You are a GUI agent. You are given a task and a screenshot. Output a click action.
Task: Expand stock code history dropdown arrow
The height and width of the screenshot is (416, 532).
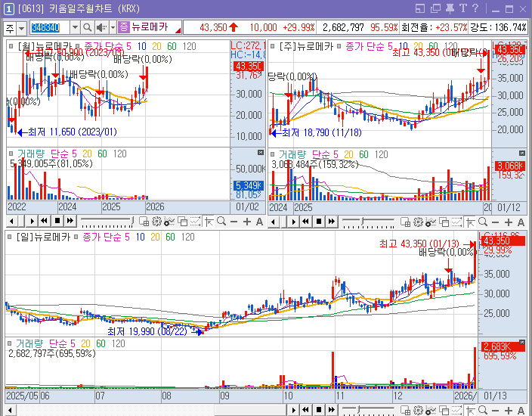click(75, 27)
